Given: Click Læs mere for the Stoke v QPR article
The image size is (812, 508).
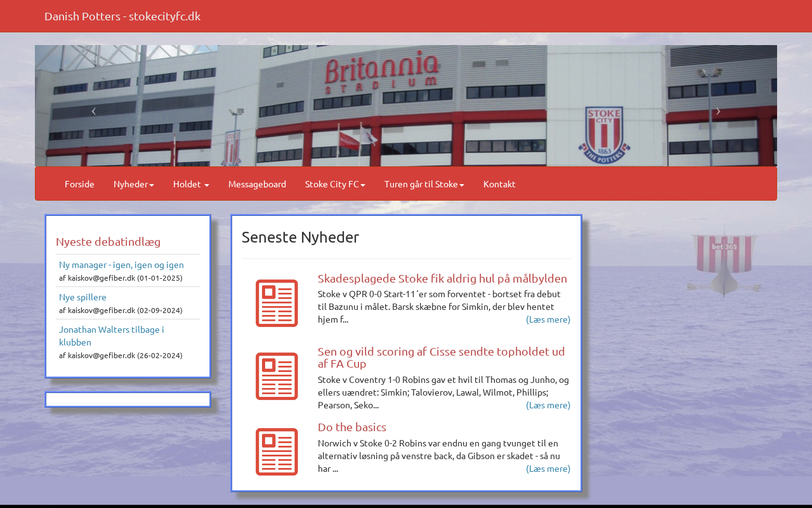Looking at the screenshot, I should pyautogui.click(x=548, y=319).
